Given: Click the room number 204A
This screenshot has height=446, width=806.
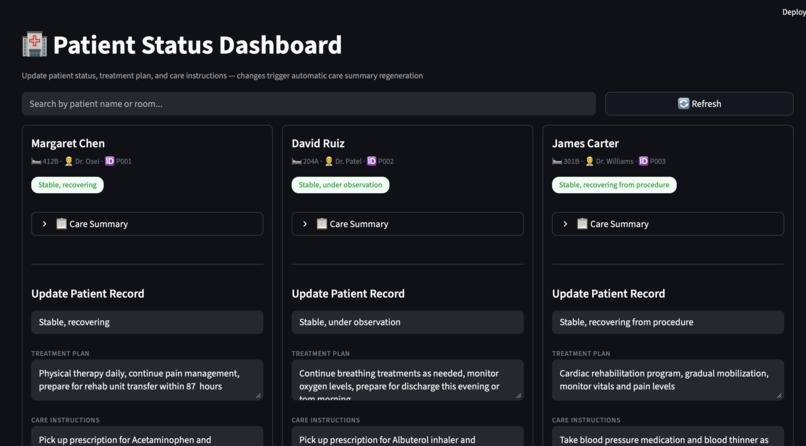Looking at the screenshot, I should pyautogui.click(x=311, y=161).
